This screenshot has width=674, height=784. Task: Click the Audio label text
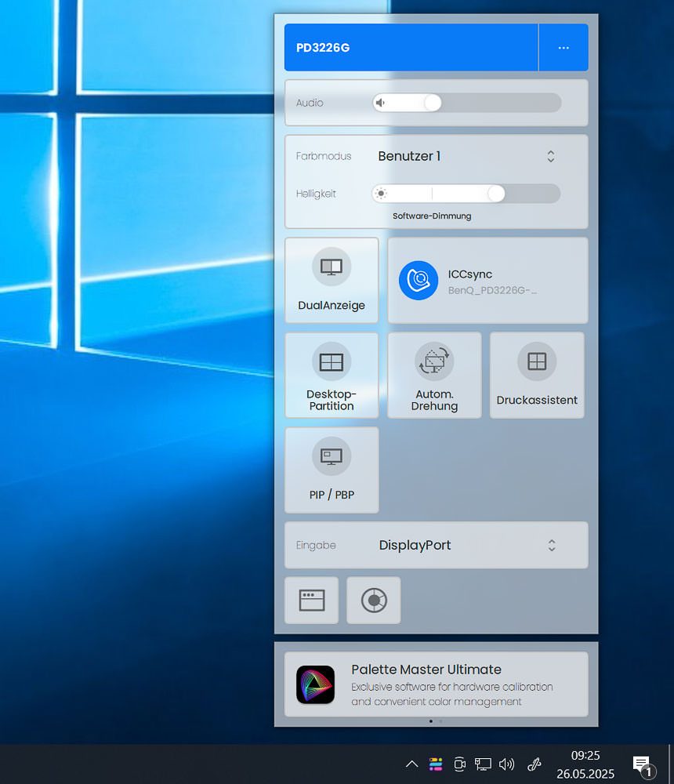click(x=310, y=103)
